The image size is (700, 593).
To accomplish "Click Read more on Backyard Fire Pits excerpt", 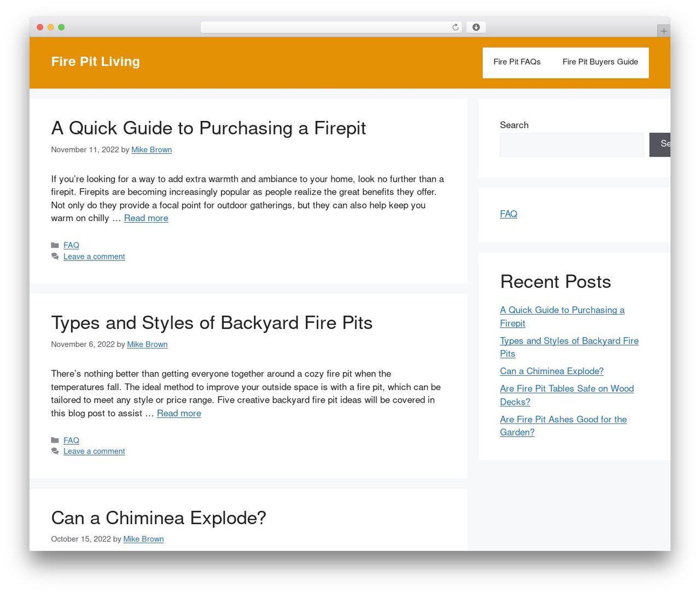I will coord(179,414).
